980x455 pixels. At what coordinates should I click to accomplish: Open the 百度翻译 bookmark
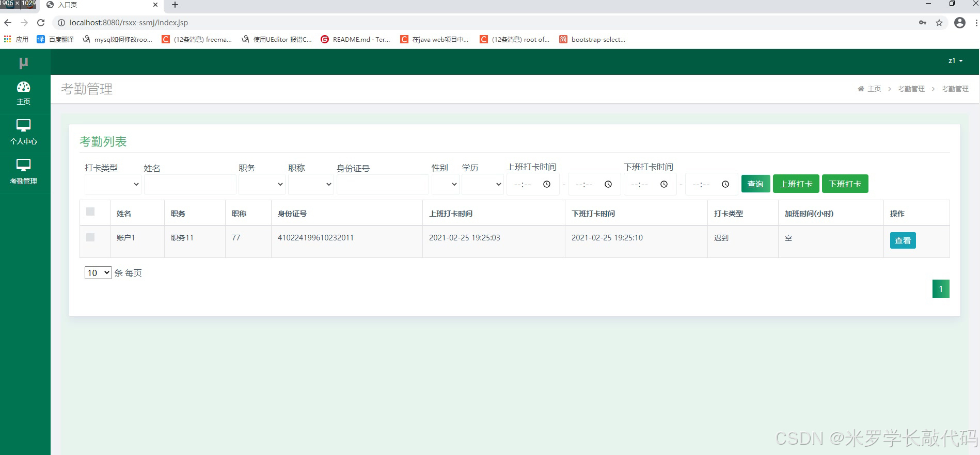(x=55, y=39)
